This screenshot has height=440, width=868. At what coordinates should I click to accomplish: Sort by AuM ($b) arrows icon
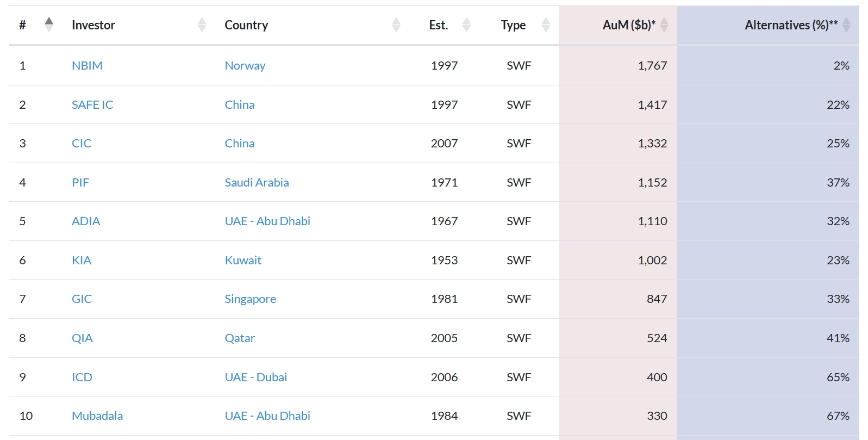664,25
